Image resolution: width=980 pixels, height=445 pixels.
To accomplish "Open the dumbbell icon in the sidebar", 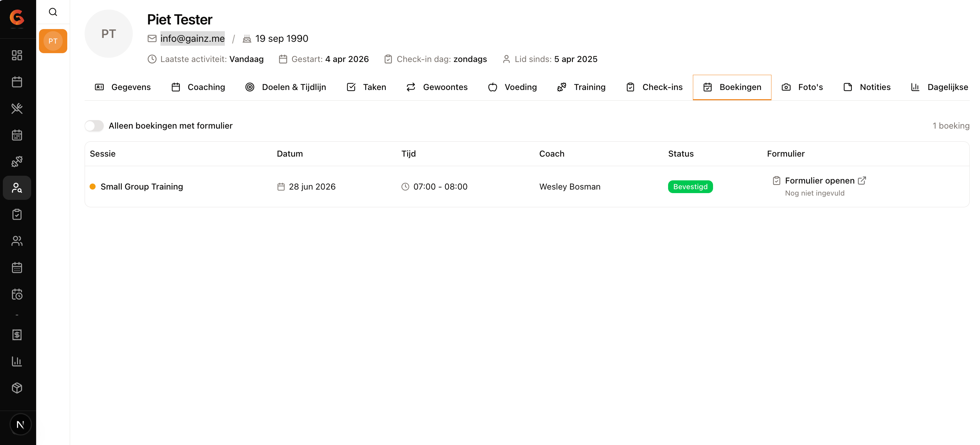I will point(17,162).
